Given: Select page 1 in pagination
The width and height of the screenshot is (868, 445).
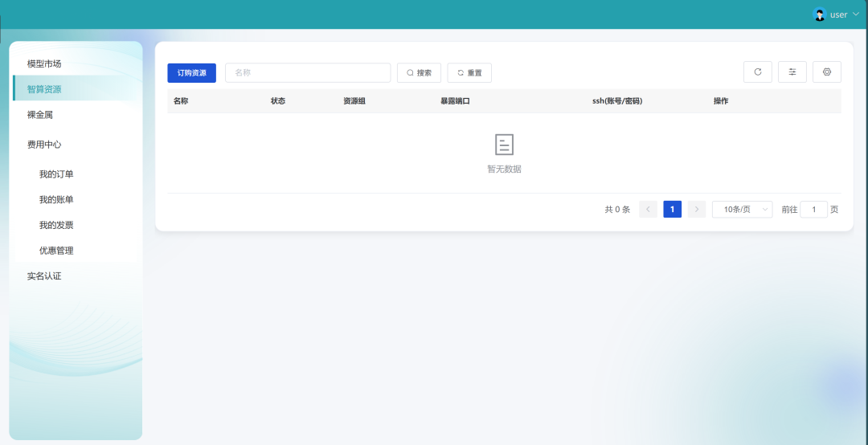Looking at the screenshot, I should click(x=673, y=209).
